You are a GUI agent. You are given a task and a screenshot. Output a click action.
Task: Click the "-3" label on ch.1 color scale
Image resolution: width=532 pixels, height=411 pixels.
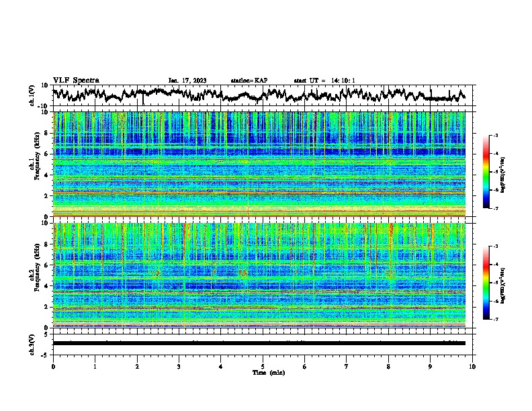point(495,136)
